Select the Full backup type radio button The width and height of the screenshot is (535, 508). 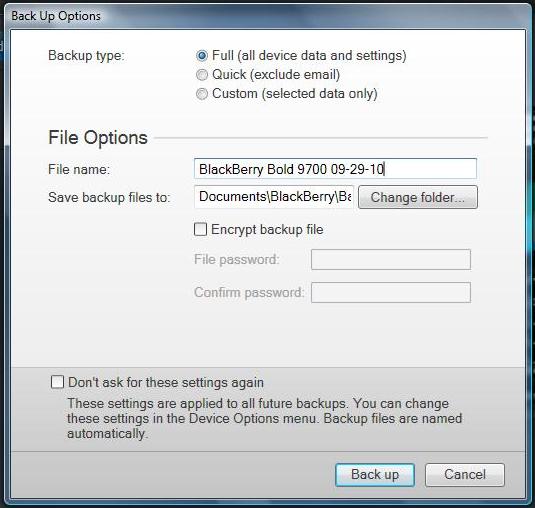[x=202, y=55]
